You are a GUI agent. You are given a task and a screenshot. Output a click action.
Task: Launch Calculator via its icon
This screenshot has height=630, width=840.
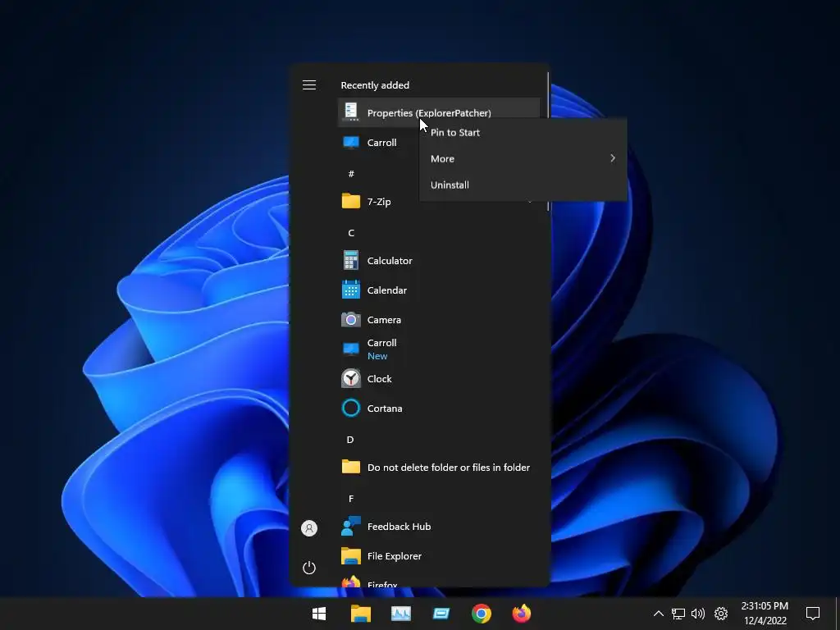[351, 260]
